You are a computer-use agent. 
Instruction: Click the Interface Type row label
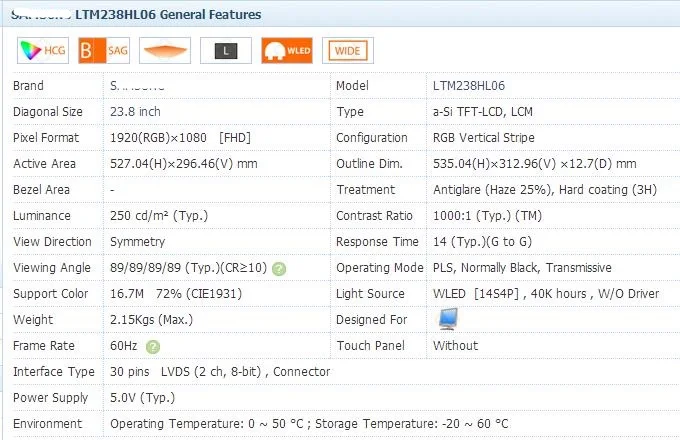[x=54, y=372]
